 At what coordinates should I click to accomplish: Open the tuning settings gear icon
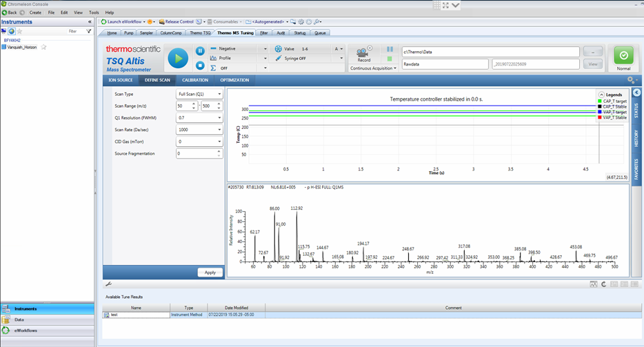coord(631,80)
